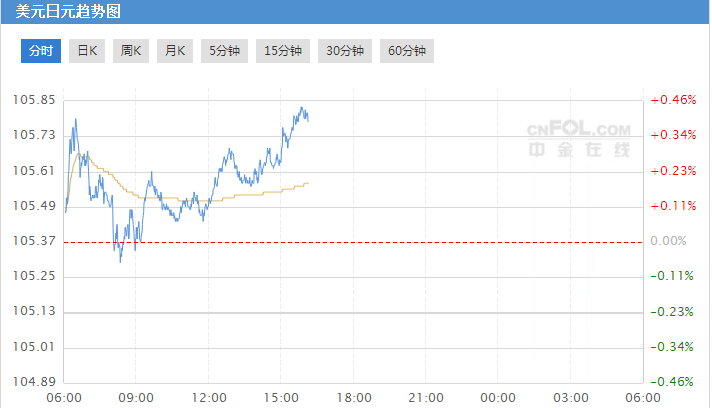
Task: Click the 15:00 time axis label
Action: click(281, 398)
